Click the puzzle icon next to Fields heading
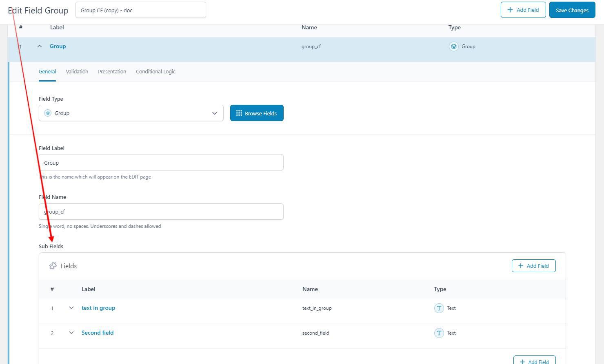The height and width of the screenshot is (364, 604). coord(53,265)
